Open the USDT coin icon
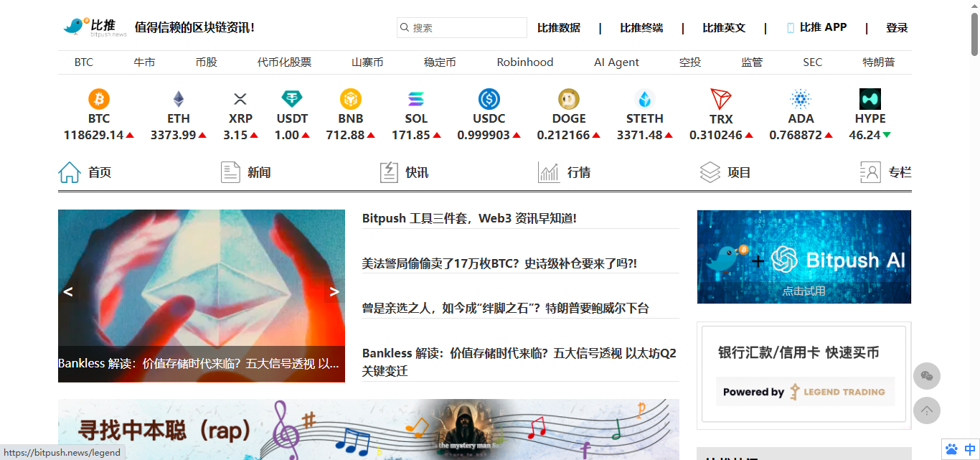 tap(292, 99)
